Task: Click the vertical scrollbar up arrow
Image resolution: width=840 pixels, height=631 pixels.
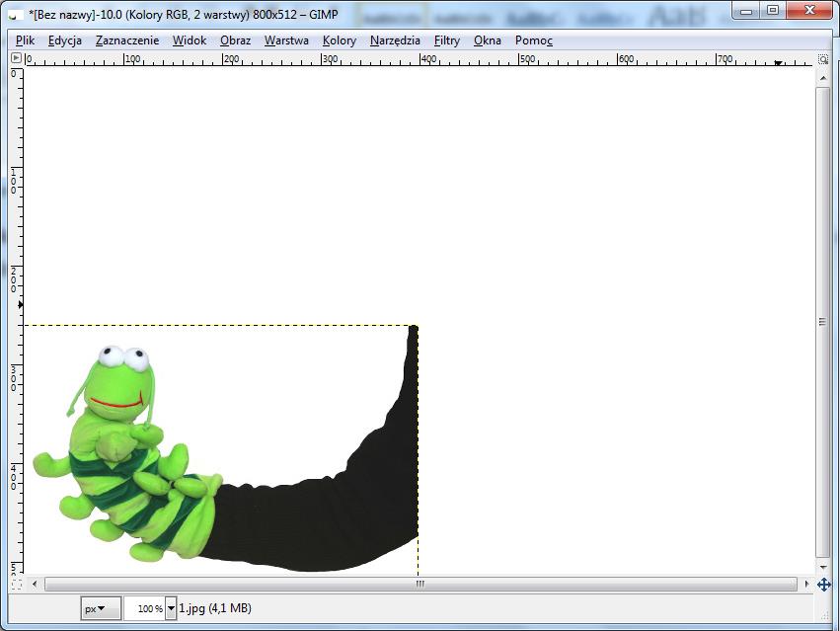Action: (823, 78)
